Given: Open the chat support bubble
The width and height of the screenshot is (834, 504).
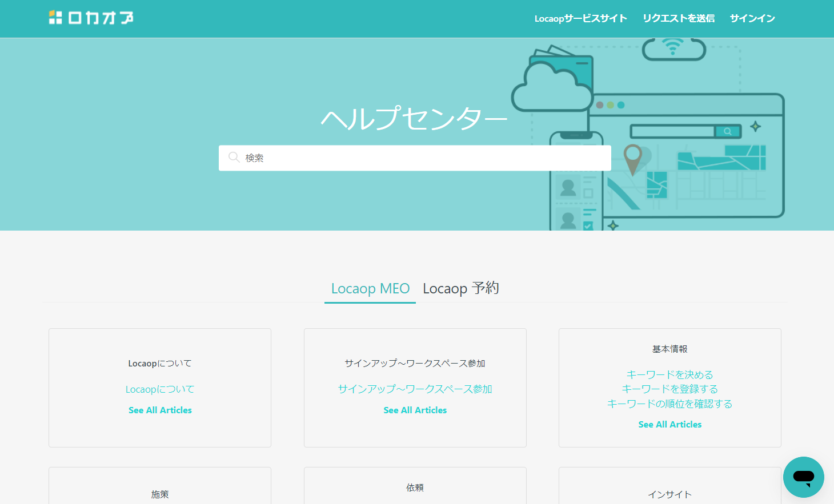Looking at the screenshot, I should (x=804, y=477).
